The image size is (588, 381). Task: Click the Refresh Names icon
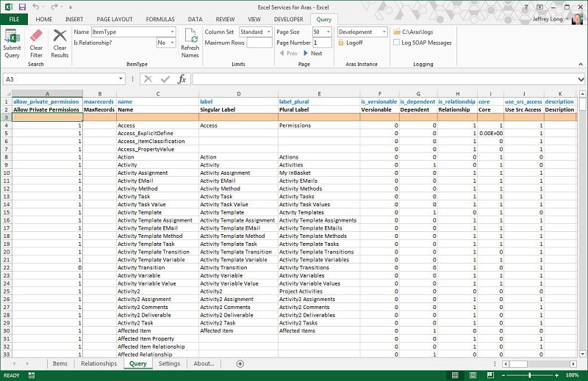click(x=190, y=36)
